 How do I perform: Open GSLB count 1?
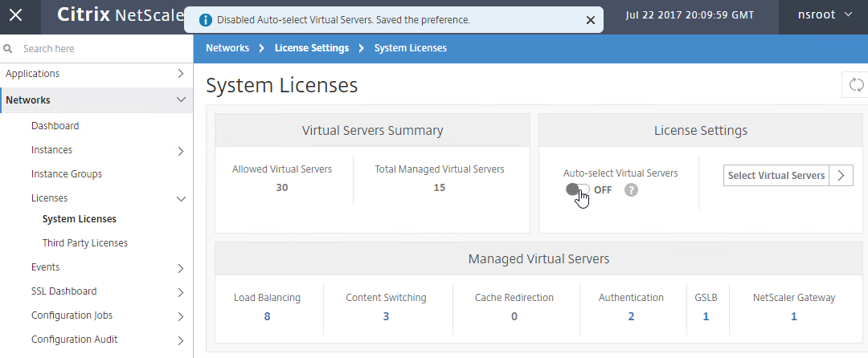point(706,316)
